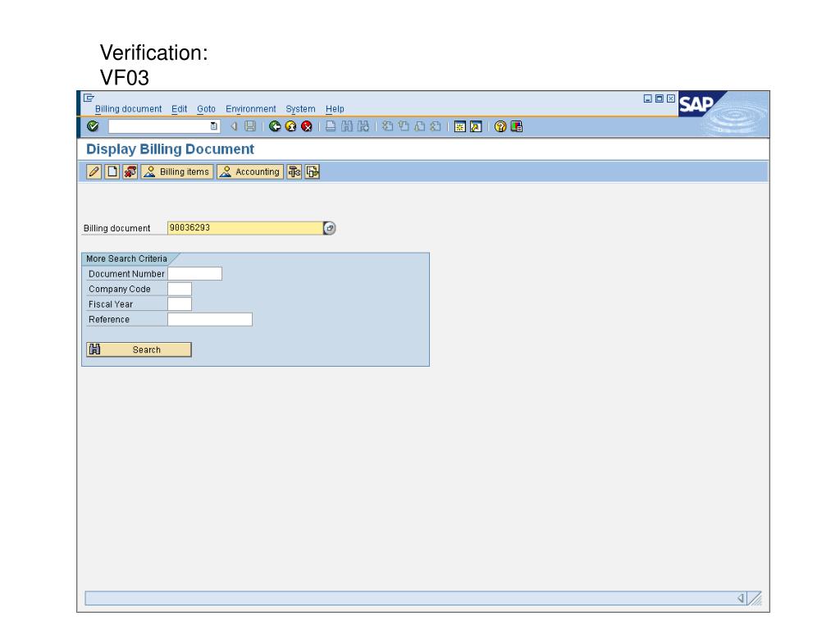Click the yellow Exit icon

coord(291,126)
